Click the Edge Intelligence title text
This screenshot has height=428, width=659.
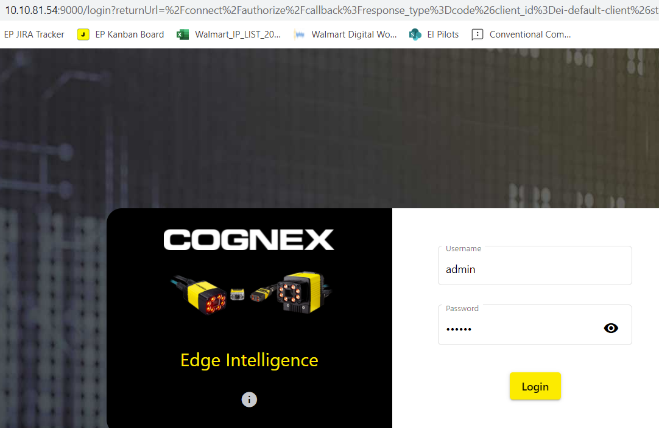click(x=249, y=360)
